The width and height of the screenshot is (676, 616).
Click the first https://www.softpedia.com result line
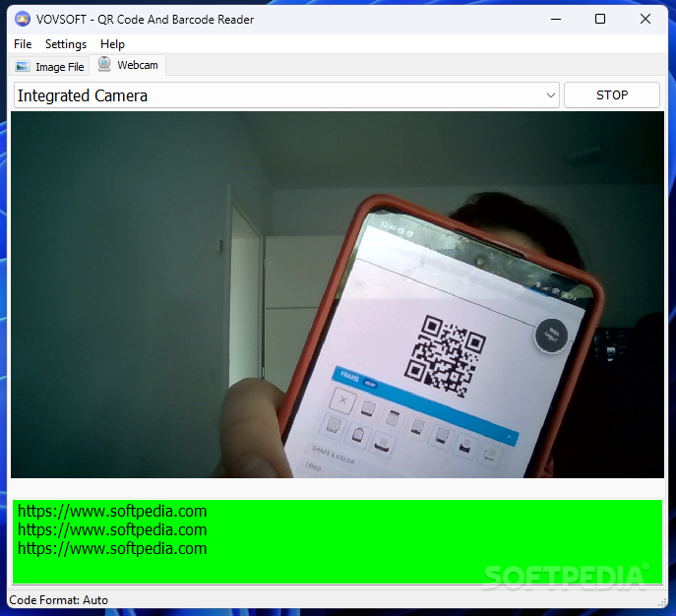click(x=112, y=512)
